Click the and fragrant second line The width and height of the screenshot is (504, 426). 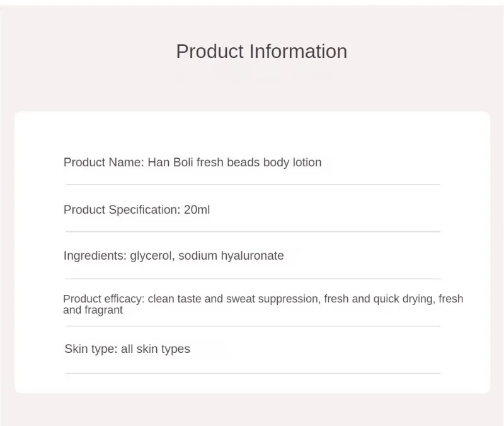click(x=93, y=310)
